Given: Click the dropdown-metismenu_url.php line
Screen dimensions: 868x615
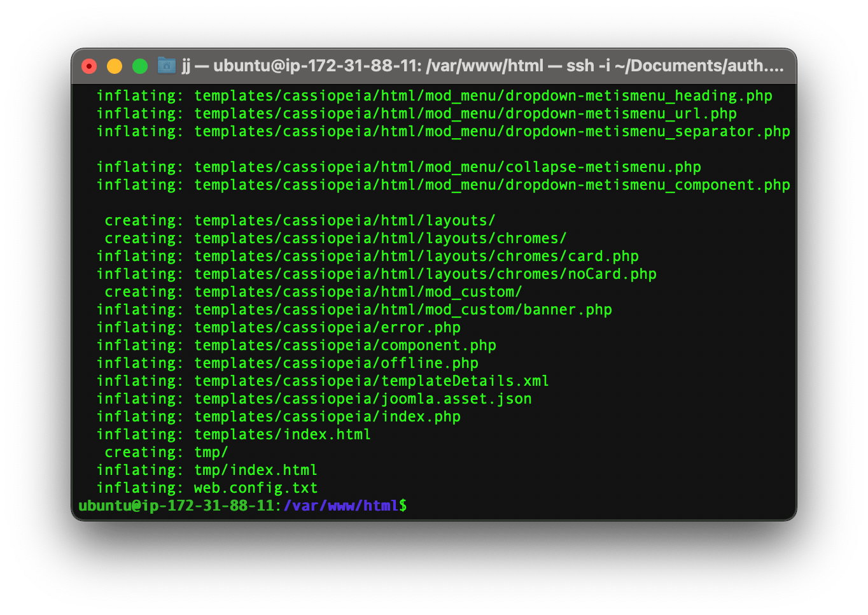Looking at the screenshot, I should (x=417, y=114).
